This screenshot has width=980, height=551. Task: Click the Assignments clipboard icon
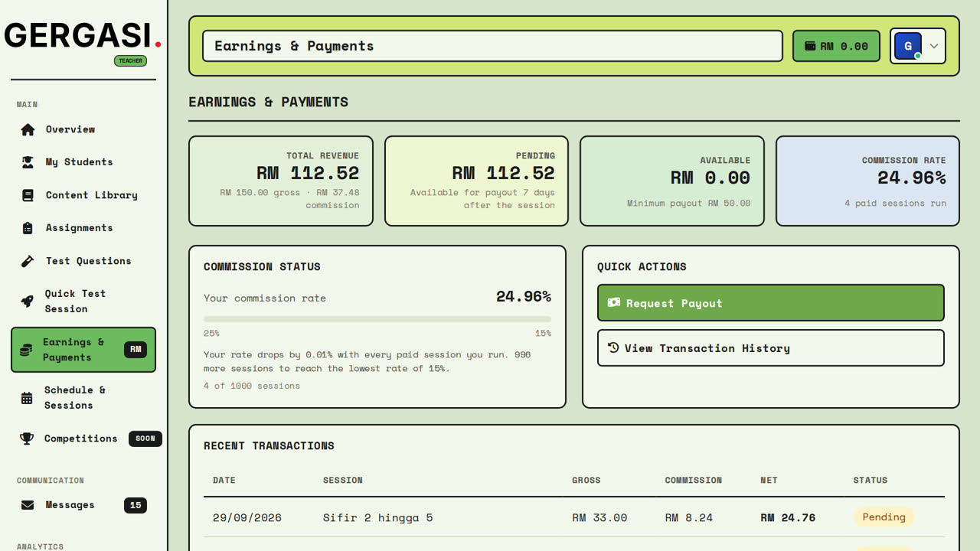(x=28, y=228)
